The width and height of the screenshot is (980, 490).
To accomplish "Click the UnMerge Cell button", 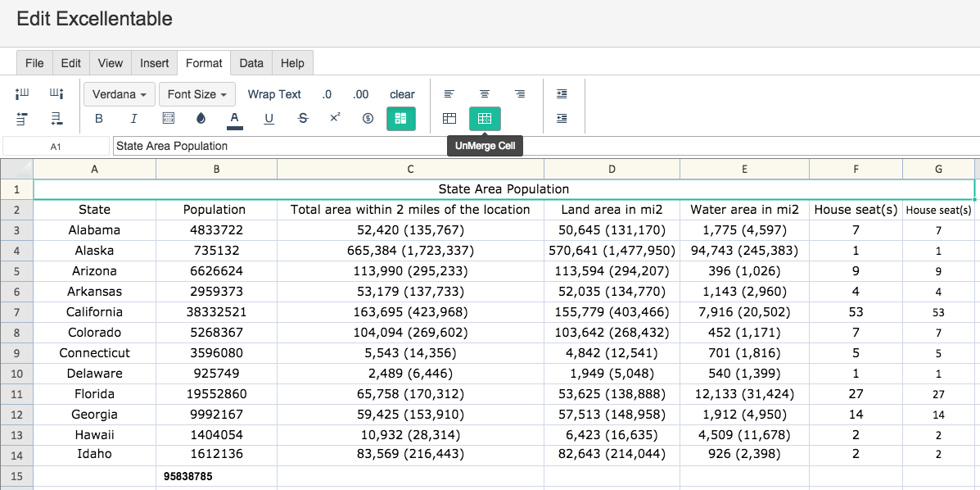I will coord(485,119).
